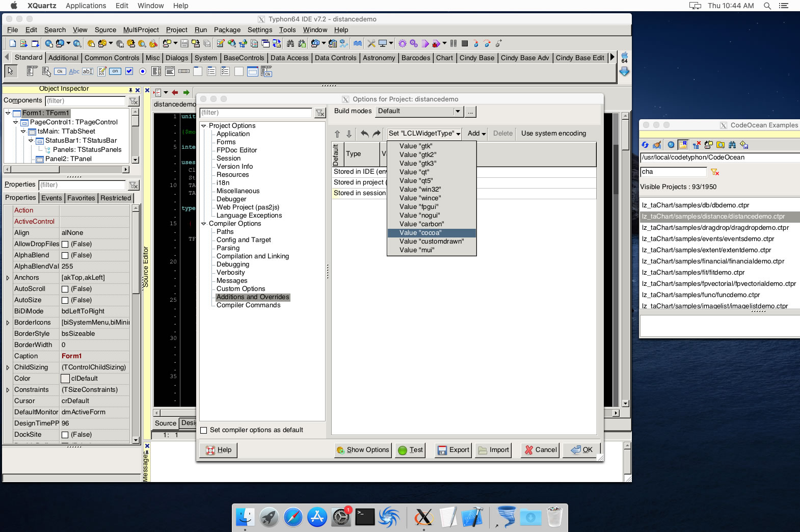Select the arrow pointer in component palette
The width and height of the screenshot is (800, 532).
click(10, 71)
